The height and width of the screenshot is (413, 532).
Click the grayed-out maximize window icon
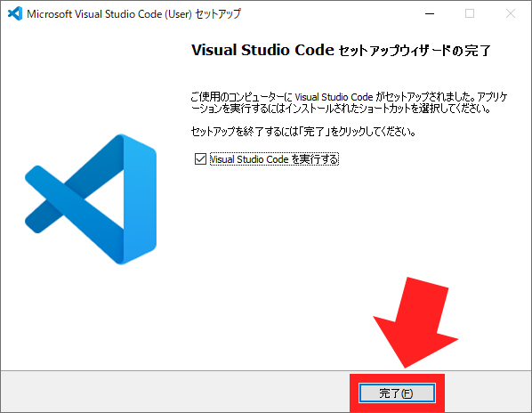(x=470, y=13)
